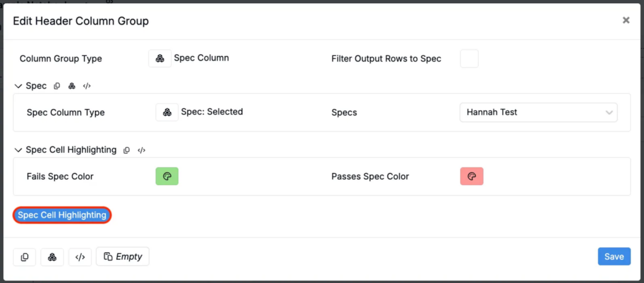Image resolution: width=644 pixels, height=283 pixels.
Task: Click copy icon beside Spec Cell Highlighting heading
Action: tap(127, 150)
